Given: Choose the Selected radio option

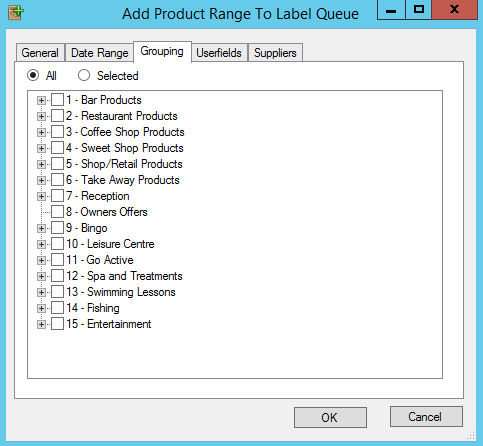Looking at the screenshot, I should pyautogui.click(x=84, y=75).
